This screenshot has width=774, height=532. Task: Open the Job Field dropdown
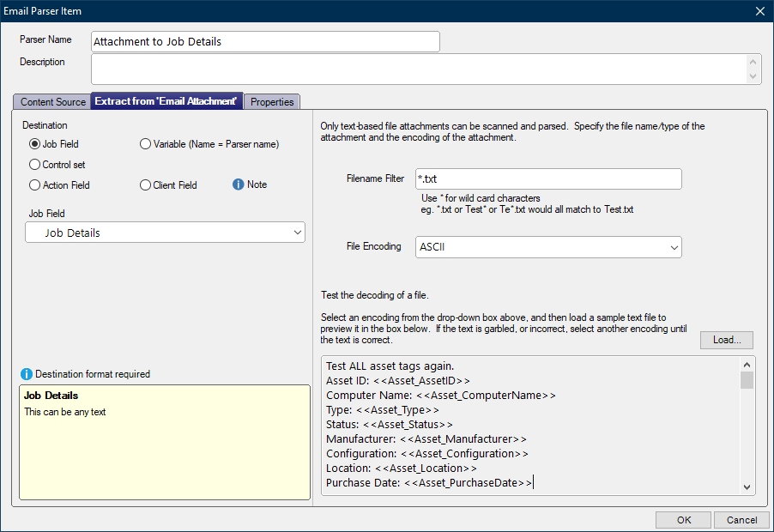(x=165, y=233)
